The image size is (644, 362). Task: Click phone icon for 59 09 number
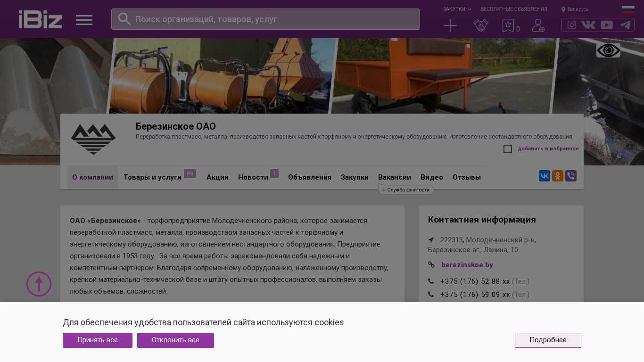pyautogui.click(x=431, y=295)
